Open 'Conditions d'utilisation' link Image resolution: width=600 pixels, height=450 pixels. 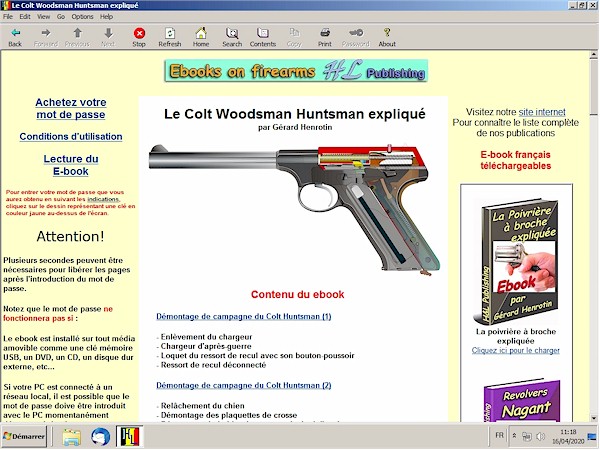71,137
